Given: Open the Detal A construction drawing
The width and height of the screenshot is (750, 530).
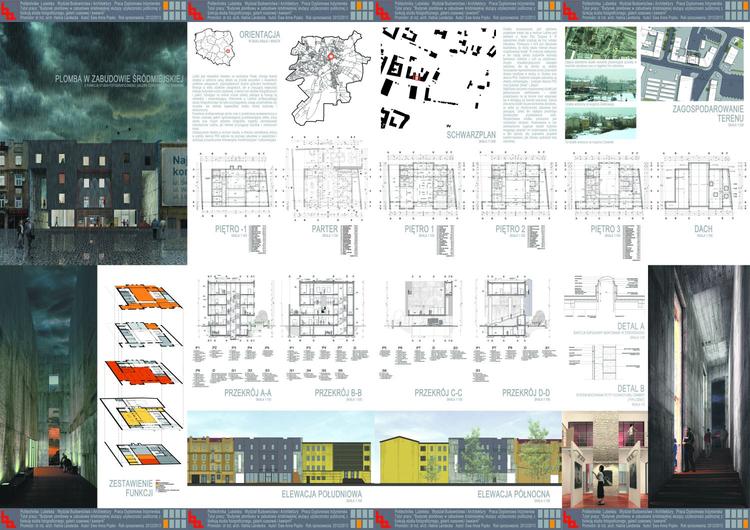Looking at the screenshot, I should (x=605, y=298).
